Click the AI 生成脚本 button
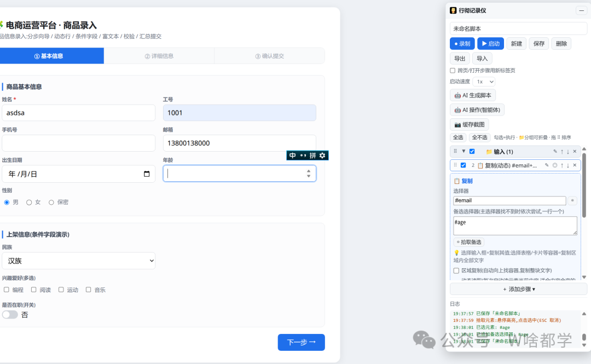The height and width of the screenshot is (364, 591). point(473,95)
